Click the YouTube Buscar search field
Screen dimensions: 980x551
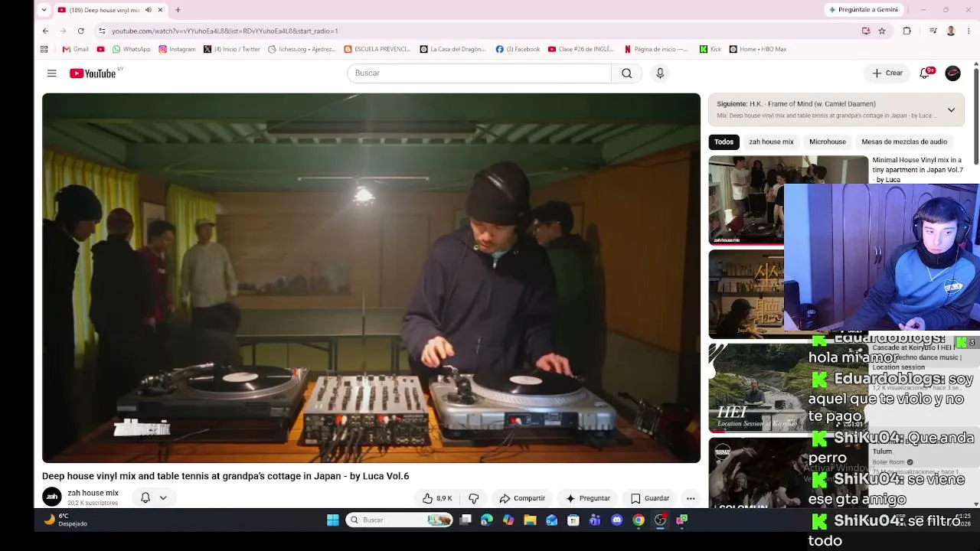(x=479, y=73)
